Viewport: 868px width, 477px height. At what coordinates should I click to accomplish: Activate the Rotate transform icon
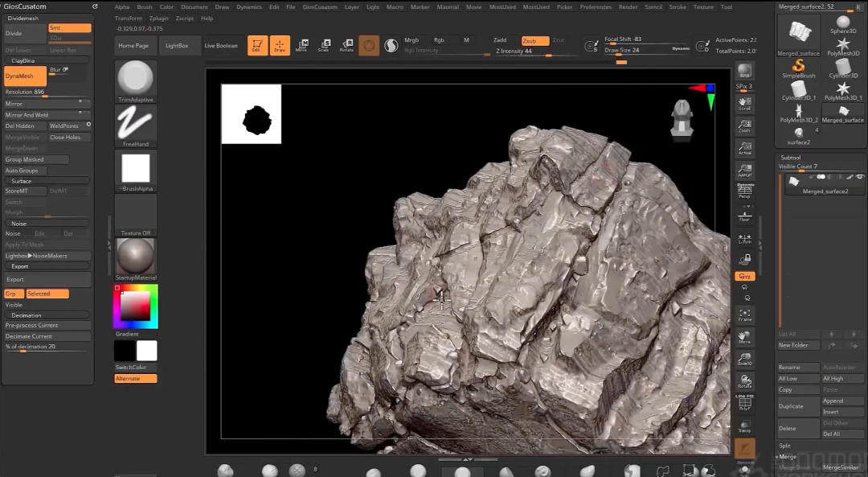pyautogui.click(x=346, y=46)
